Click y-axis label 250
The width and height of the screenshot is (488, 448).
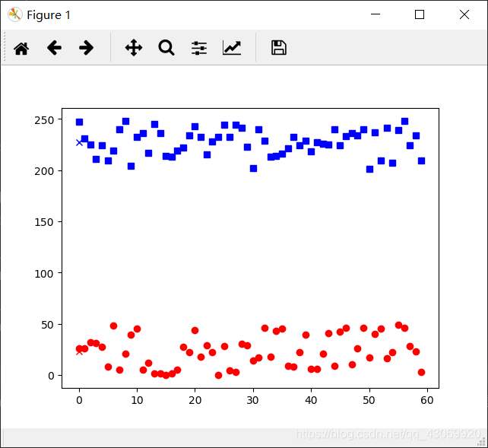coord(44,120)
